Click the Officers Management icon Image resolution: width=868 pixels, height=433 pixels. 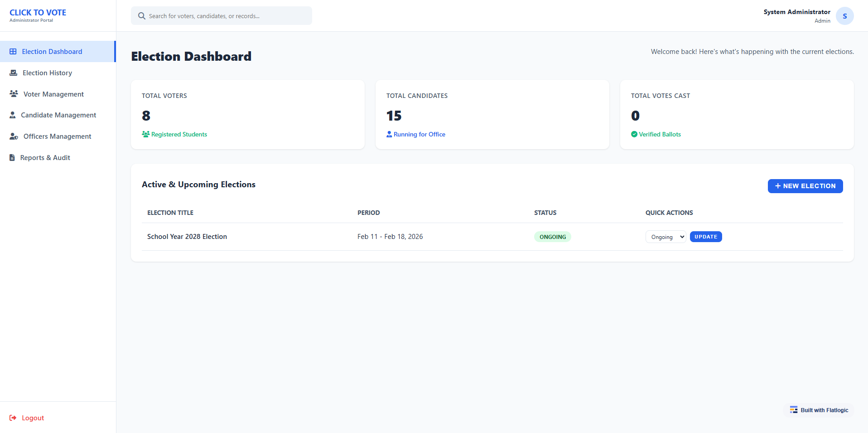coord(14,136)
